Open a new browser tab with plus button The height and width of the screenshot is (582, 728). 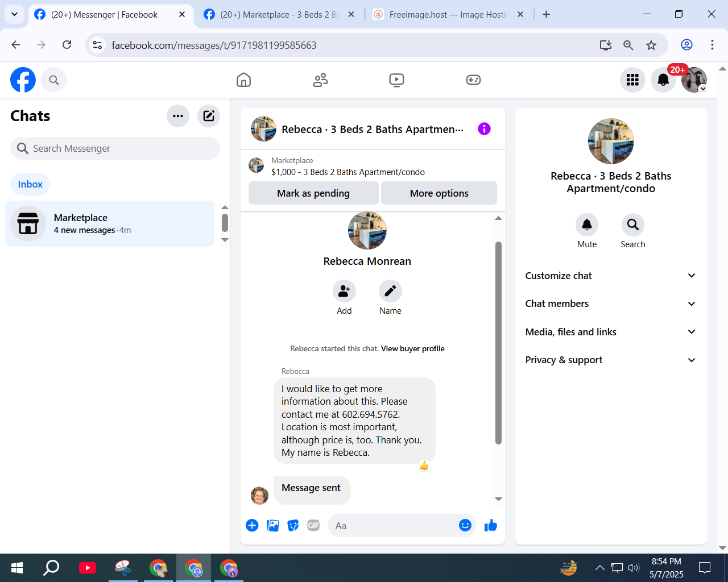coord(546,15)
